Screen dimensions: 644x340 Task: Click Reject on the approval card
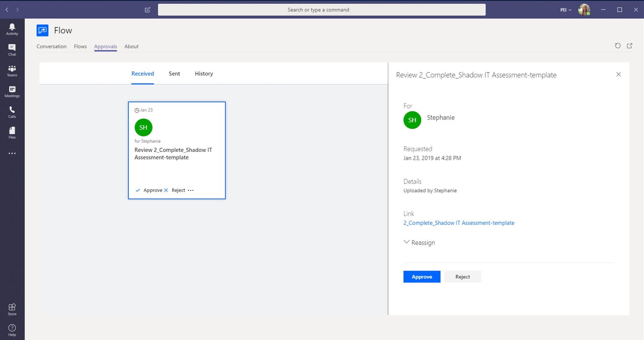click(175, 190)
